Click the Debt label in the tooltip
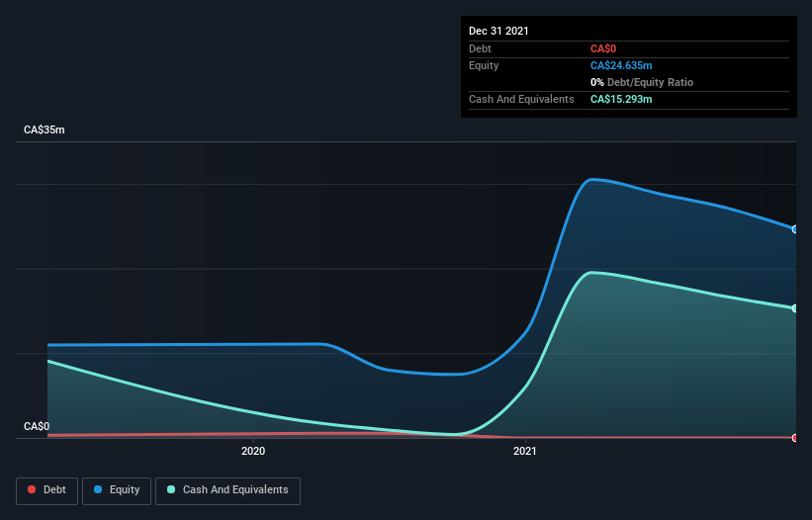Screen dimensions: 812x520 (480, 48)
